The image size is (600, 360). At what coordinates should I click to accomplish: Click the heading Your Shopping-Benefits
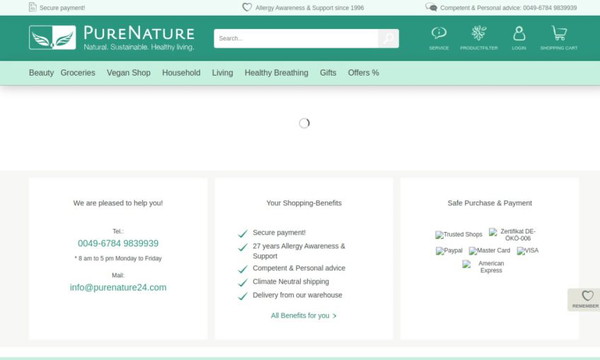pyautogui.click(x=304, y=203)
